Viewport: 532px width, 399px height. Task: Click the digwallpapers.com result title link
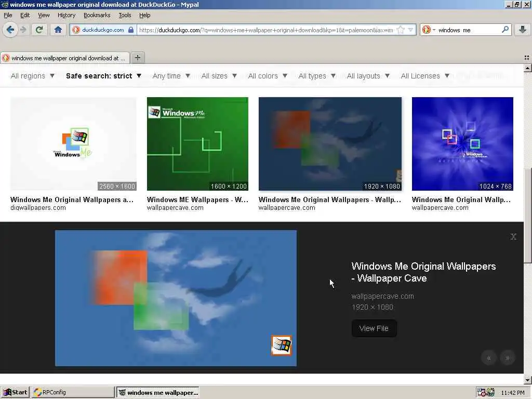pyautogui.click(x=72, y=199)
